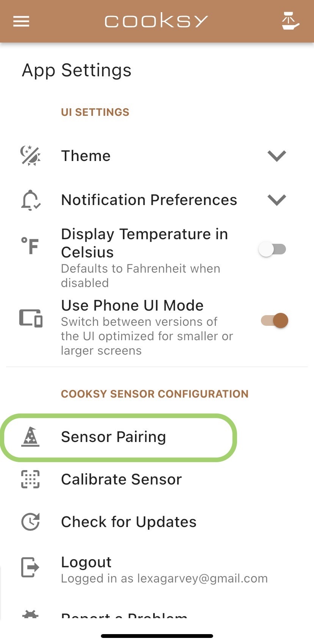Tap the Calibrate Sensor grid icon
The height and width of the screenshot is (644, 314).
(x=30, y=479)
